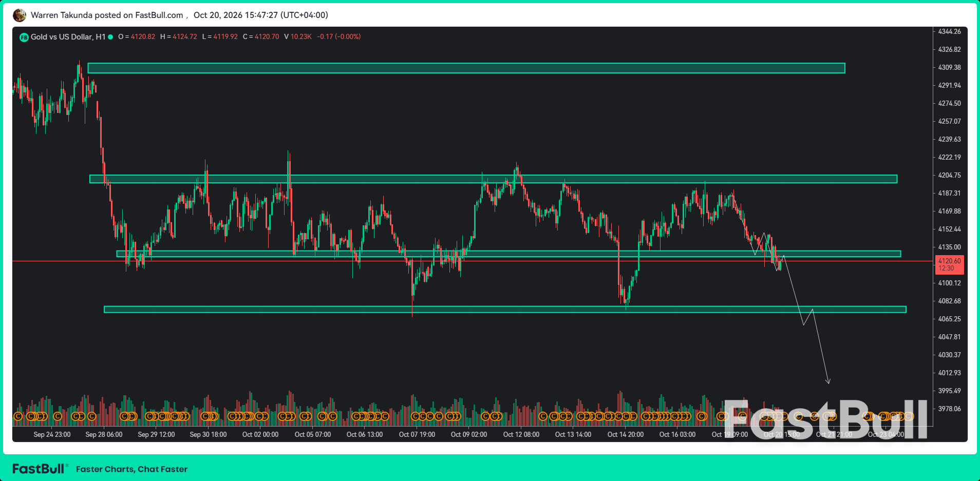The height and width of the screenshot is (481, 980).
Task: Select the volume reading V 10.23K
Action: click(298, 37)
